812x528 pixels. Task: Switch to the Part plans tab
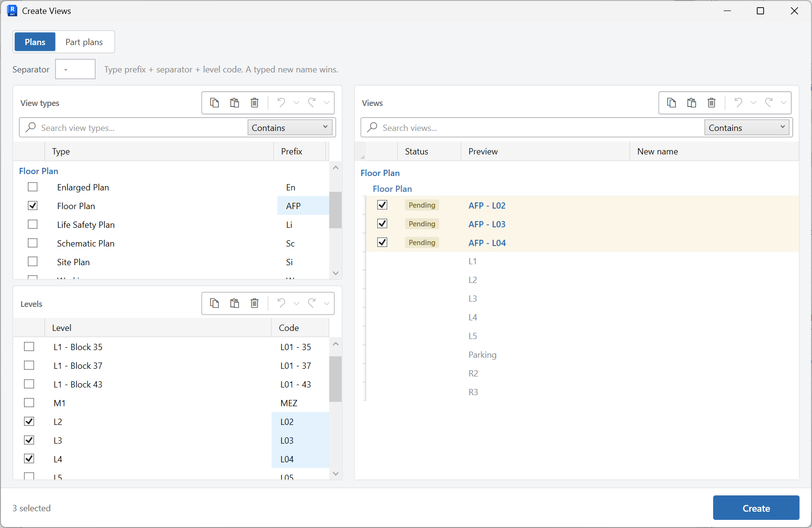pyautogui.click(x=84, y=42)
